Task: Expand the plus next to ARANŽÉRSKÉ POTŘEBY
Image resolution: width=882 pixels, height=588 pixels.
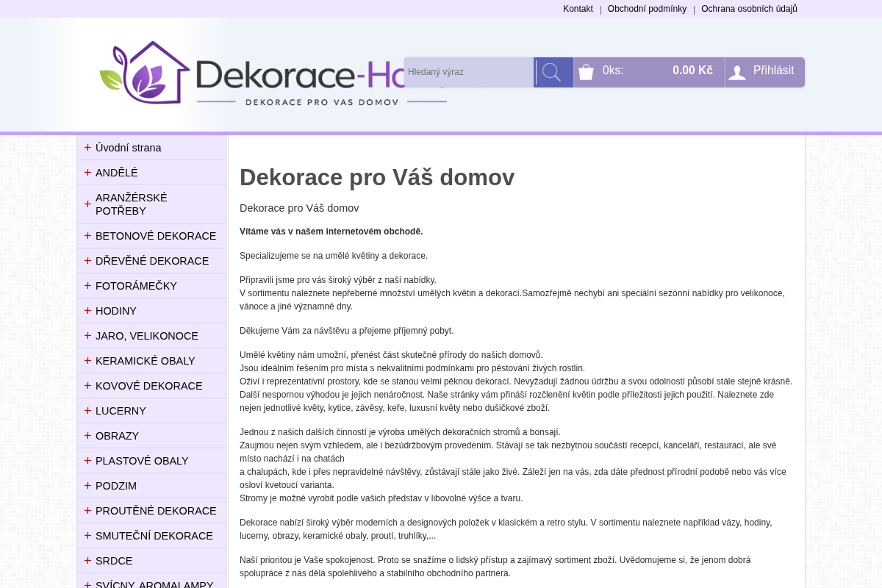Action: pos(87,204)
